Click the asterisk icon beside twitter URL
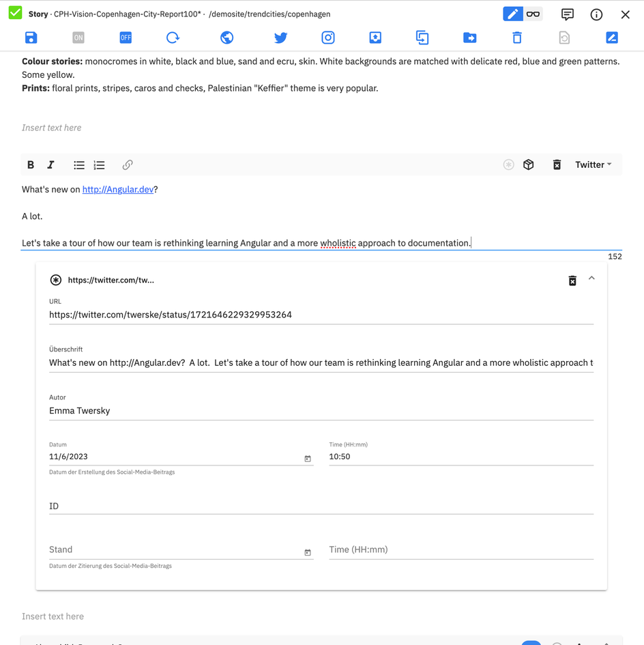644x645 pixels. tap(56, 280)
